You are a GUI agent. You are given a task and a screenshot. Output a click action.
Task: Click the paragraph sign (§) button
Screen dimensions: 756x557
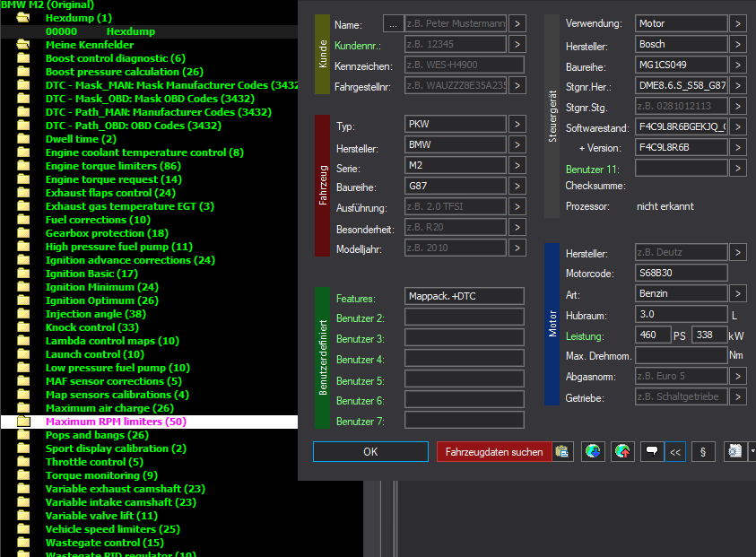coord(702,452)
